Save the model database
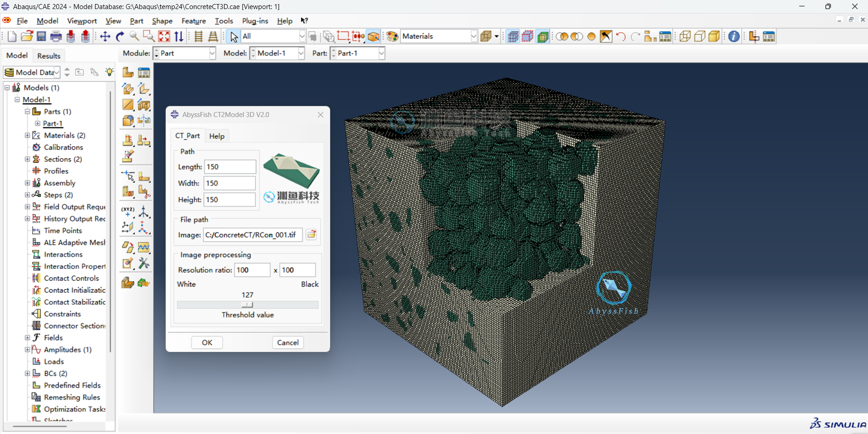 41,36
